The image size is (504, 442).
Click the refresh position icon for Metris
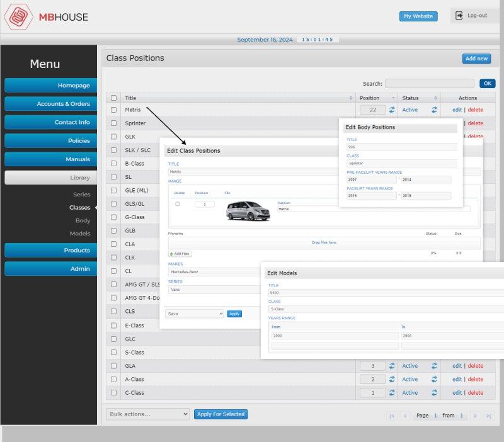[x=392, y=110]
